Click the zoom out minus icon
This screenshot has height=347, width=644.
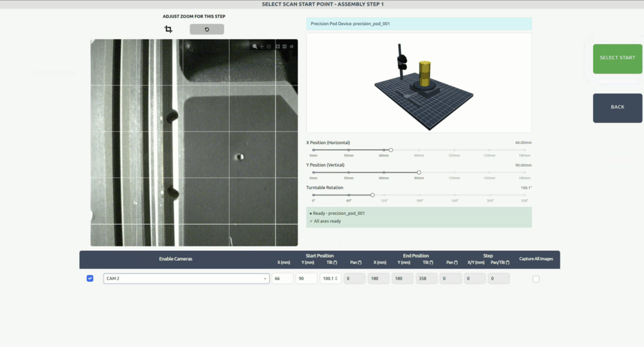(284, 47)
